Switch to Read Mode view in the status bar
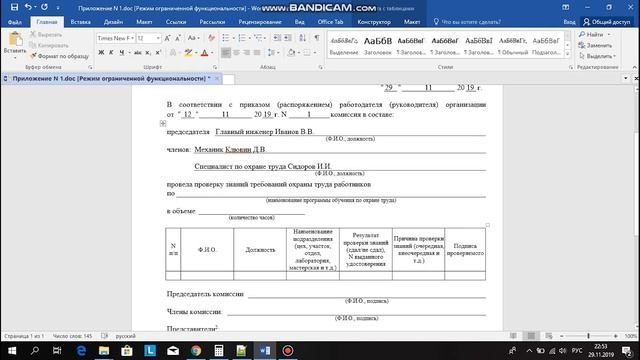640x360 pixels. tap(513, 336)
